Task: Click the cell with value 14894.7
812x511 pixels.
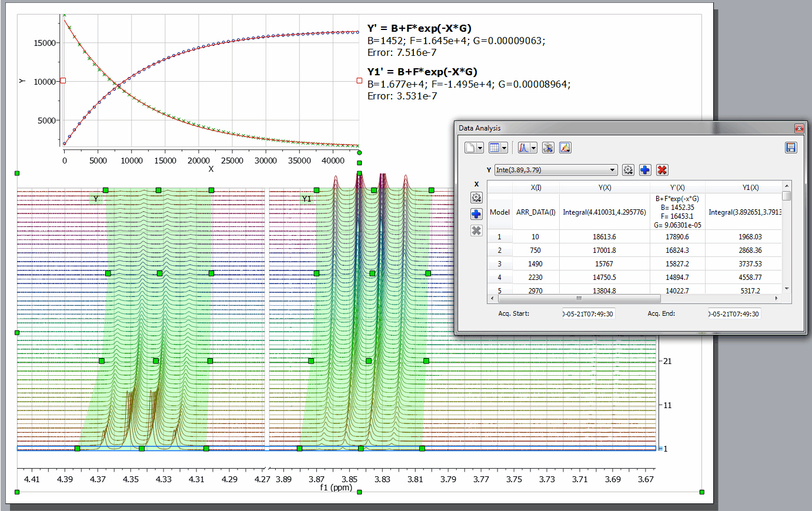Action: (x=677, y=277)
